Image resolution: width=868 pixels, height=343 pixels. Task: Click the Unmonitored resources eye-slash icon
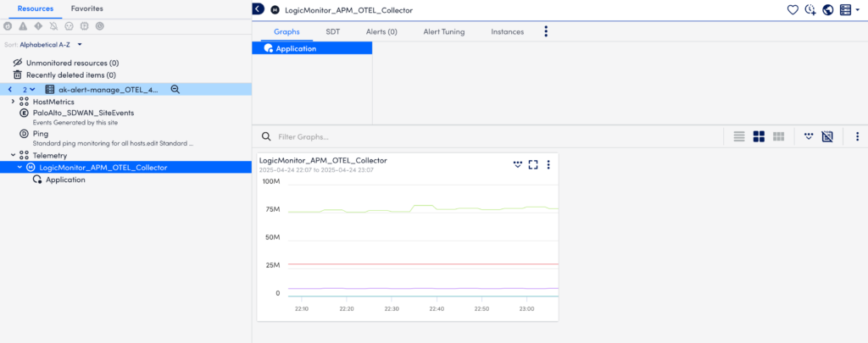(x=18, y=63)
